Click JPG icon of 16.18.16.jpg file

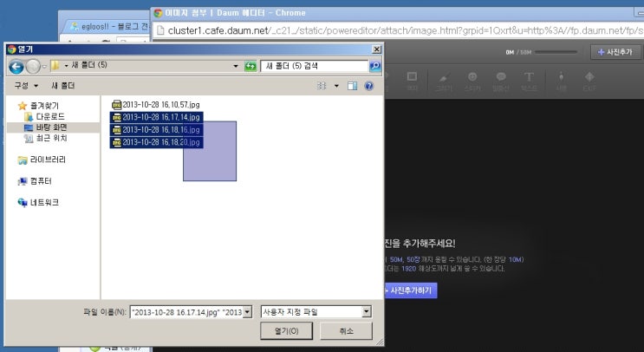tap(117, 130)
